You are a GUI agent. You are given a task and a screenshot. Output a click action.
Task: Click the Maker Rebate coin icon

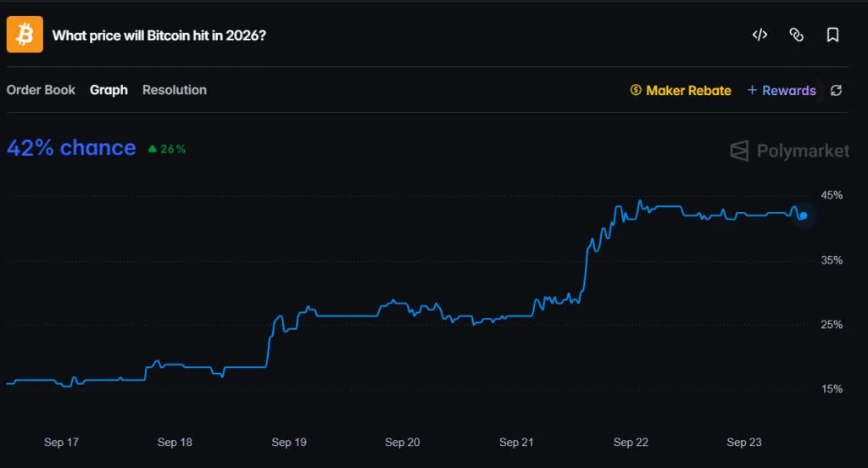pyautogui.click(x=636, y=90)
